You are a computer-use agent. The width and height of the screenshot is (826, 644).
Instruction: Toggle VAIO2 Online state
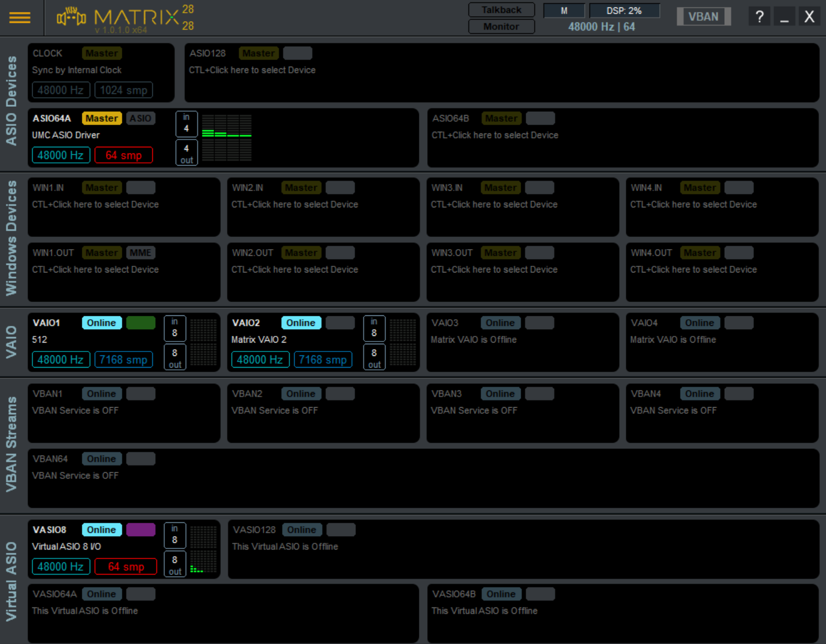301,323
